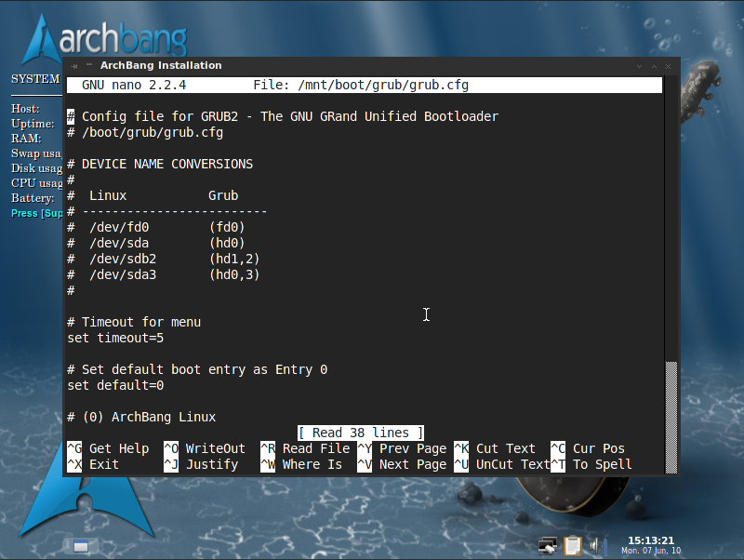Open the clipboard manager tray icon
The image size is (744, 560).
point(573,546)
